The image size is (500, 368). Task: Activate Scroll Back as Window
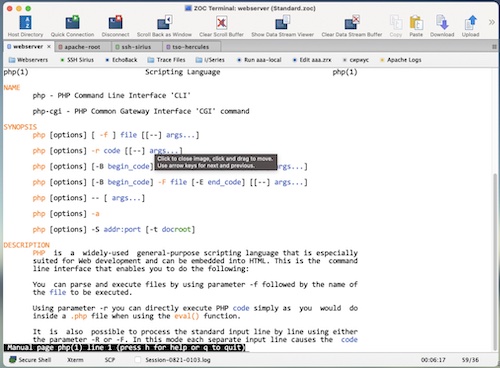coord(164,23)
